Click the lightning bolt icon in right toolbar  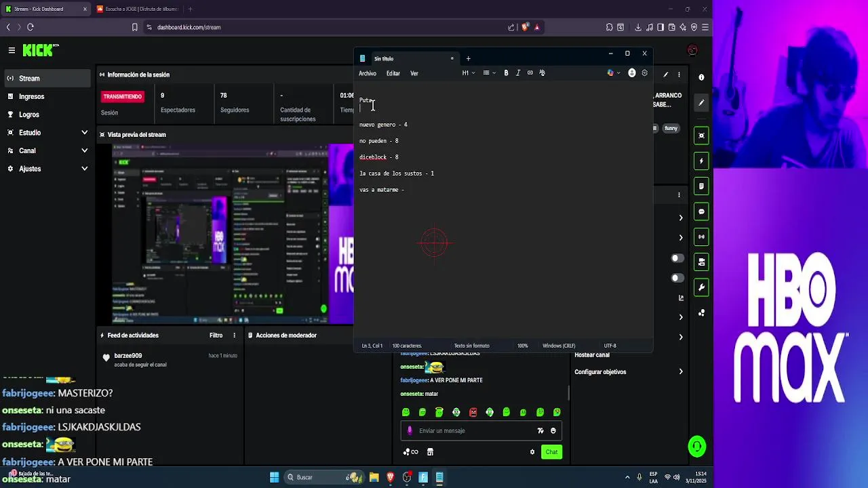tap(702, 161)
